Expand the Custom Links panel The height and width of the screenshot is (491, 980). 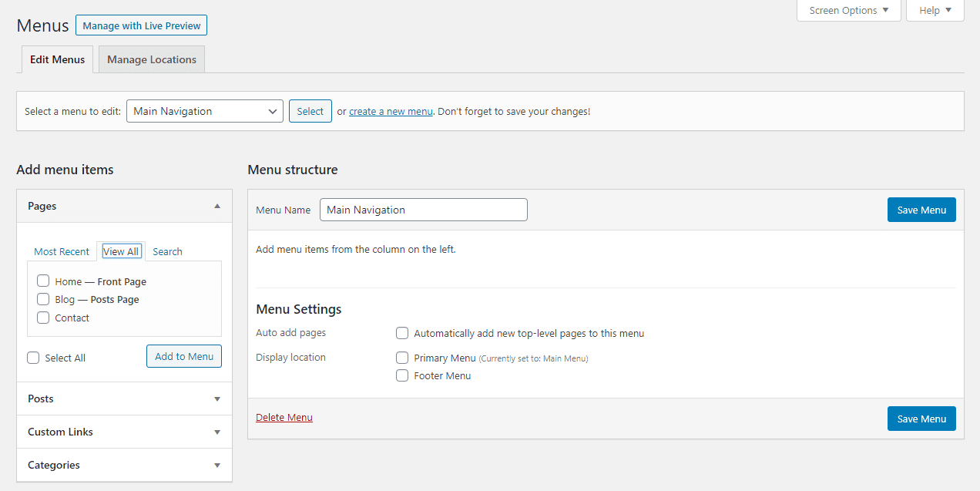point(217,432)
